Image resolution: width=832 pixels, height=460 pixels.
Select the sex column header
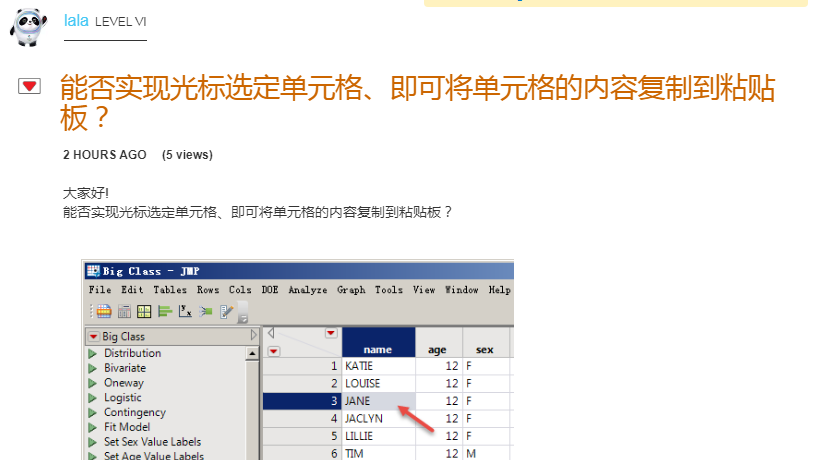pos(486,342)
